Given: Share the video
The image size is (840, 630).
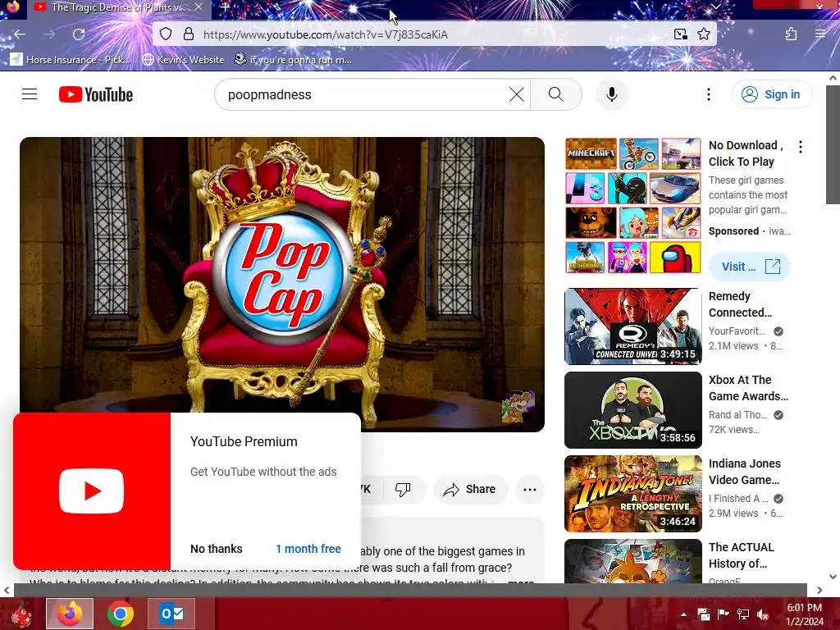Looking at the screenshot, I should coord(470,489).
